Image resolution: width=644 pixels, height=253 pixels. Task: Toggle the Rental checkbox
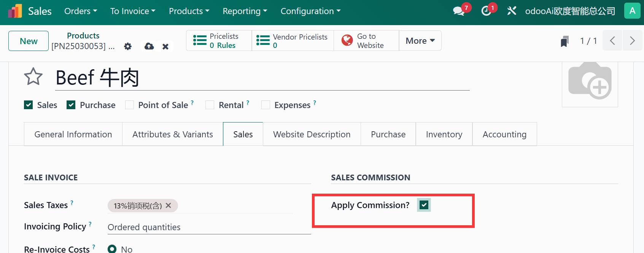point(210,105)
